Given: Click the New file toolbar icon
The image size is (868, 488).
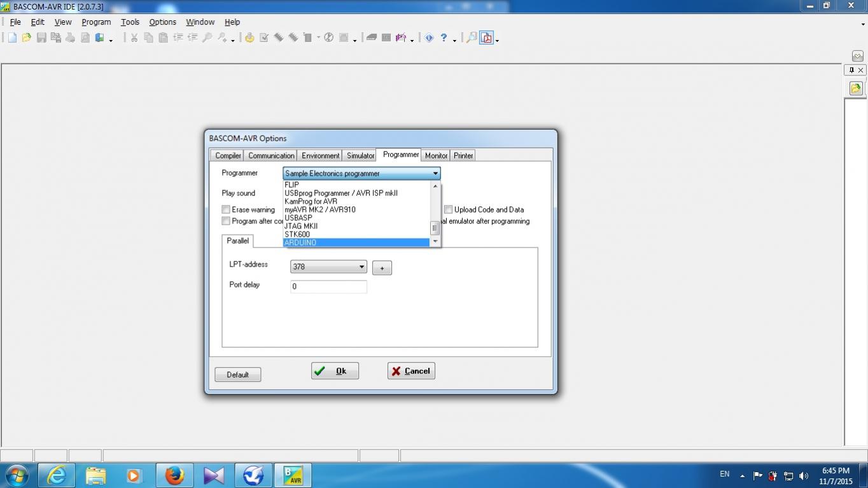Looking at the screenshot, I should 12,38.
